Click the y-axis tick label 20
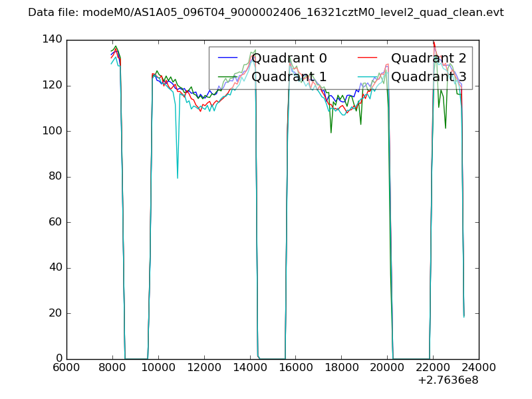This screenshot has height=399, width=532. coord(55,313)
